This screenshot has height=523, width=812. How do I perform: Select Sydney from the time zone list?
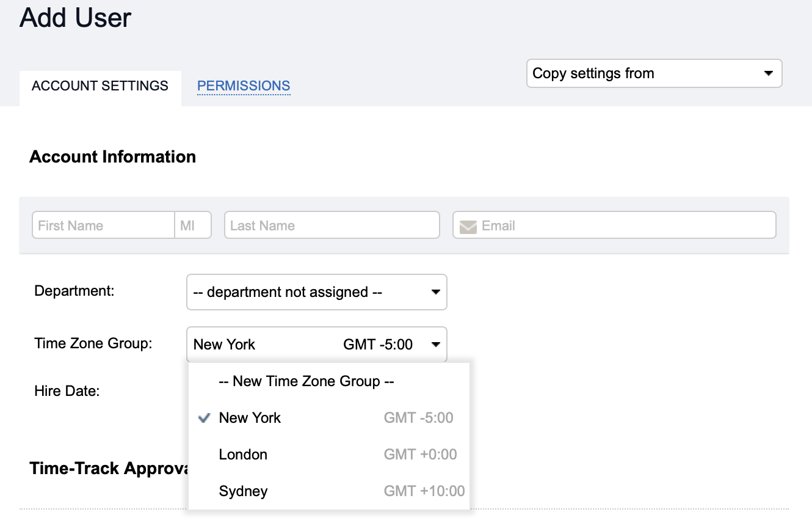(x=243, y=491)
